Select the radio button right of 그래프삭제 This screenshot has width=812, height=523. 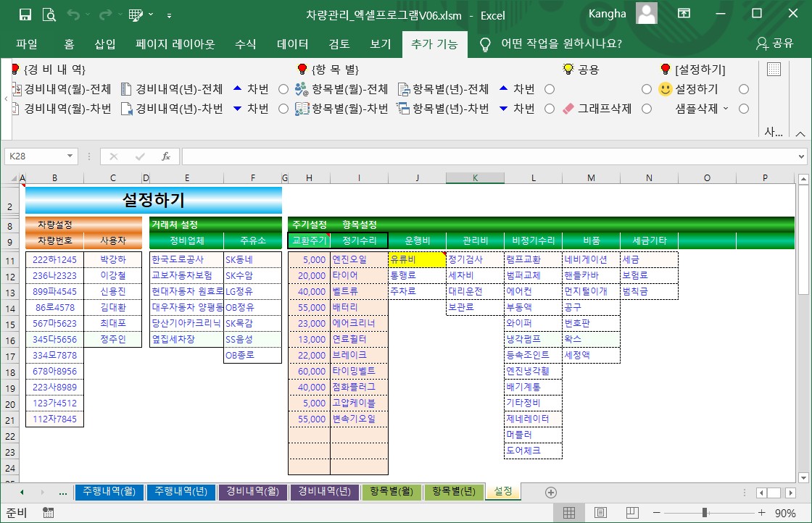tap(646, 109)
